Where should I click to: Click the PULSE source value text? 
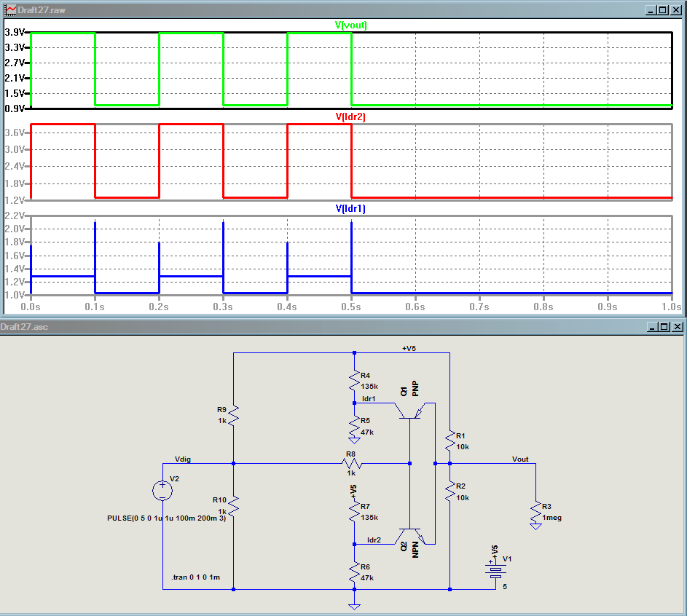(x=167, y=518)
